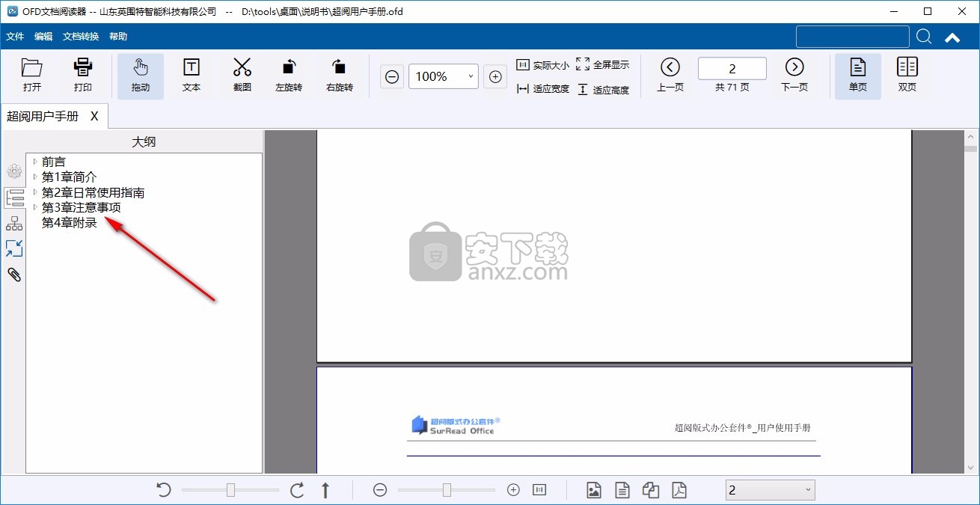Click bottom bar zoom-out minus circle

tap(380, 490)
